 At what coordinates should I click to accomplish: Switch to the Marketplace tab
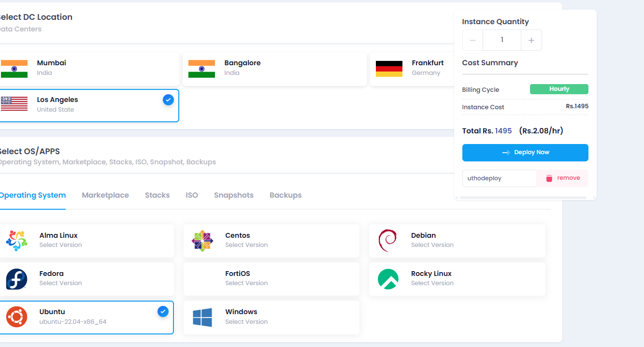click(105, 195)
